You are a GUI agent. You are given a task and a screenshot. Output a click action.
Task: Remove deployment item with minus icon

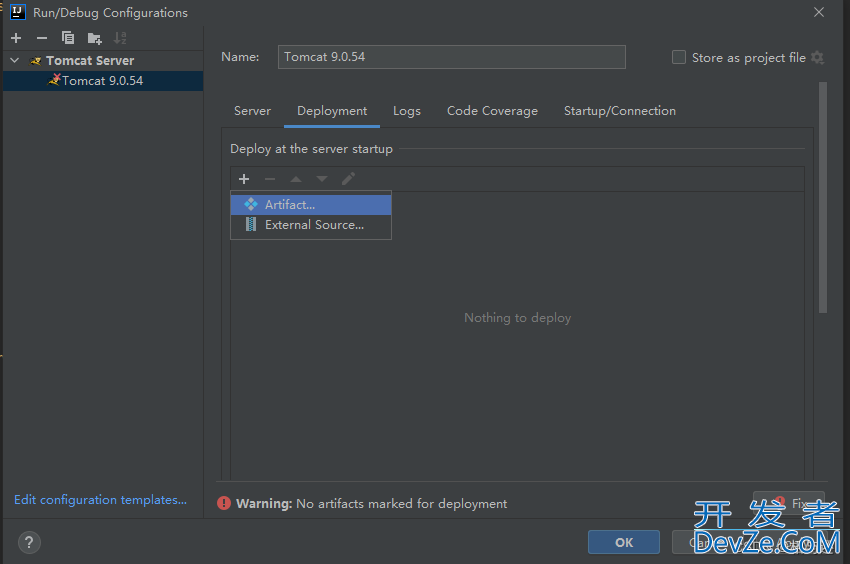[x=270, y=179]
